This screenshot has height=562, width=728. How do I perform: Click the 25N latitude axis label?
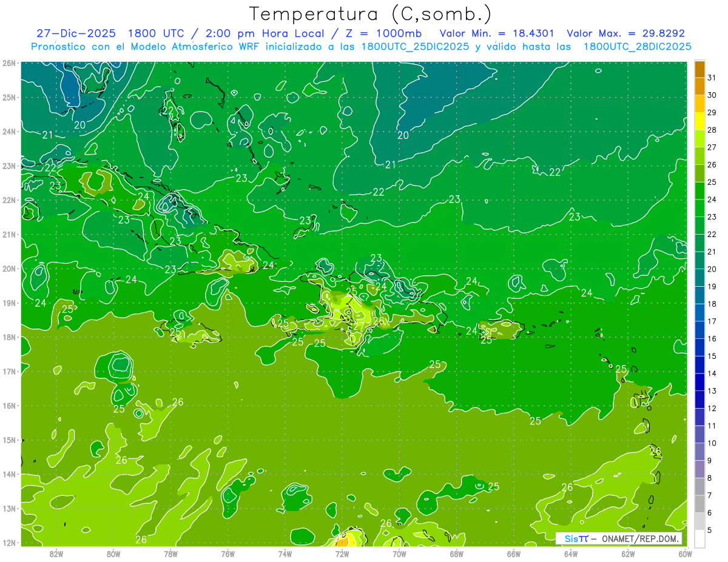point(9,97)
